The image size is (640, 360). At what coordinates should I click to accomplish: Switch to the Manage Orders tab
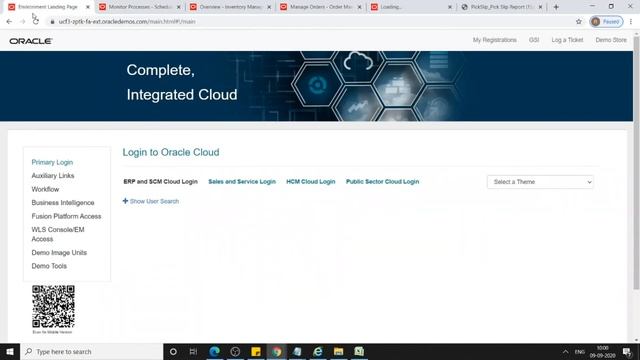tap(321, 7)
